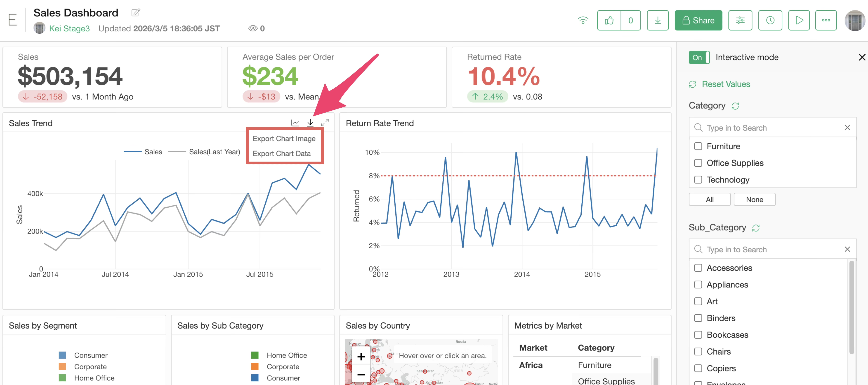This screenshot has width=868, height=385.
Task: Open the parameter sliders settings icon
Action: click(x=740, y=21)
